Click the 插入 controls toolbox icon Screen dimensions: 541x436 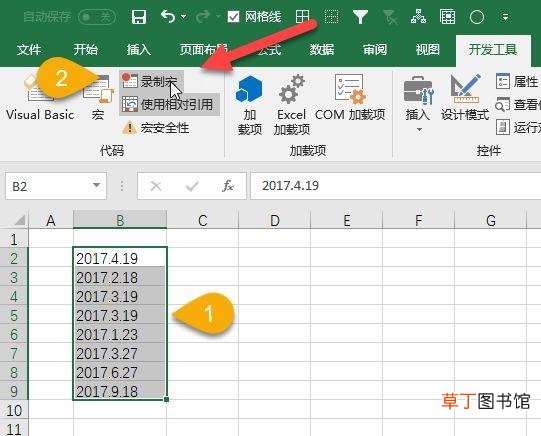(x=418, y=91)
